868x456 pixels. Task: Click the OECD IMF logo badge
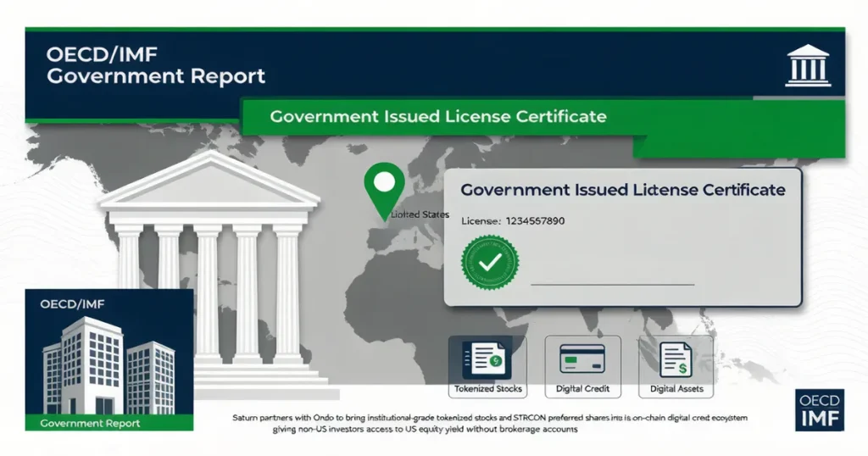(820, 409)
